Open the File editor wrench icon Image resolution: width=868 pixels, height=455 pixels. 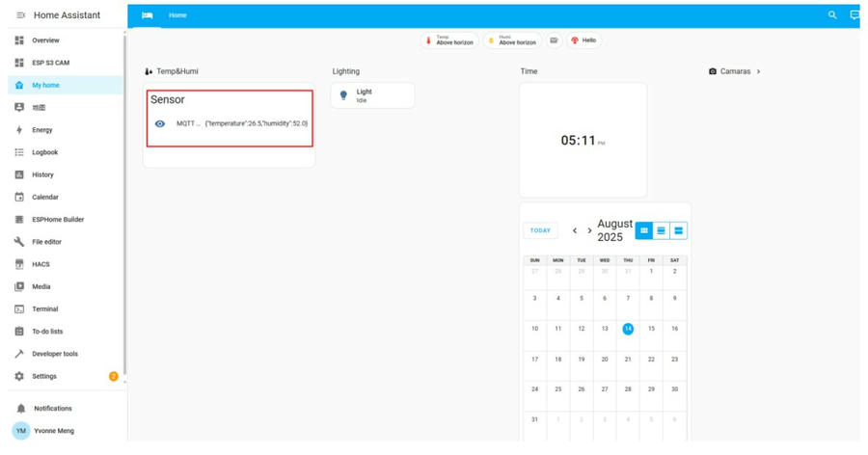tap(19, 242)
